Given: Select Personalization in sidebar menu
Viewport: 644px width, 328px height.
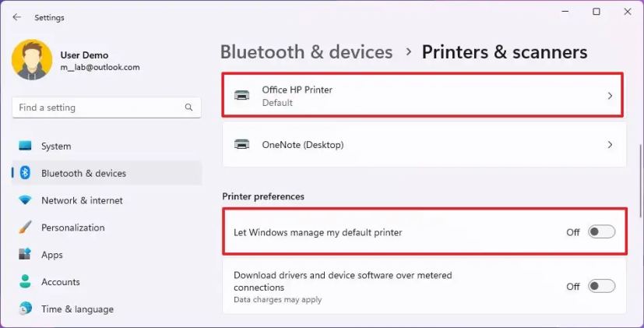Looking at the screenshot, I should [72, 227].
